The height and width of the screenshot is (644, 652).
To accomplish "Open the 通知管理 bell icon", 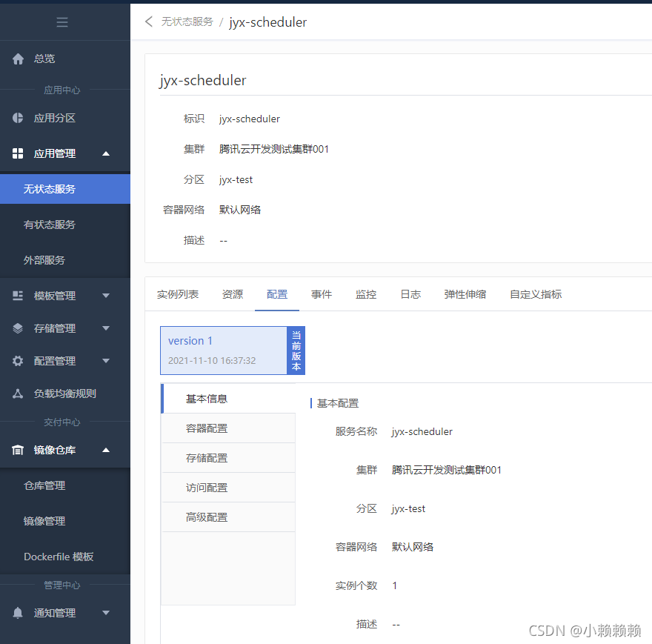I will (x=18, y=613).
